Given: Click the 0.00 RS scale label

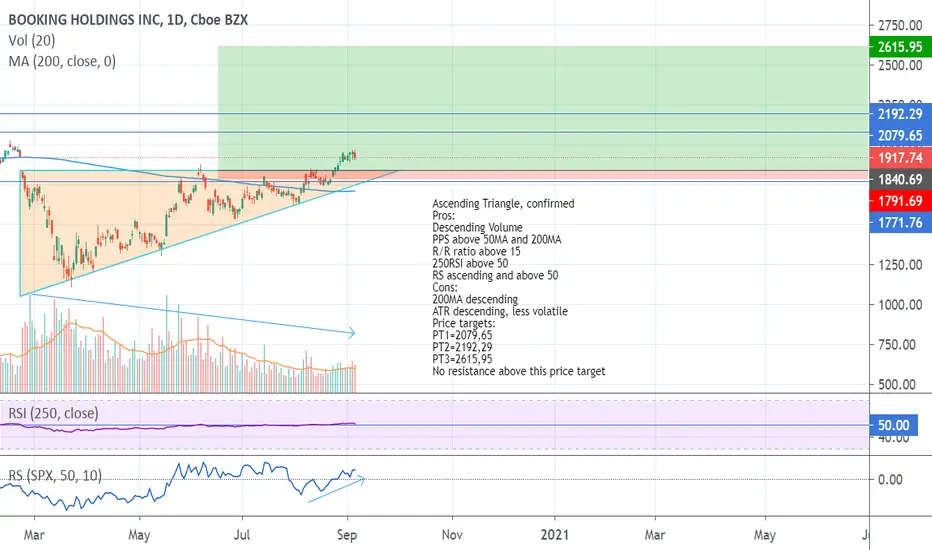Looking at the screenshot, I should coord(890,479).
